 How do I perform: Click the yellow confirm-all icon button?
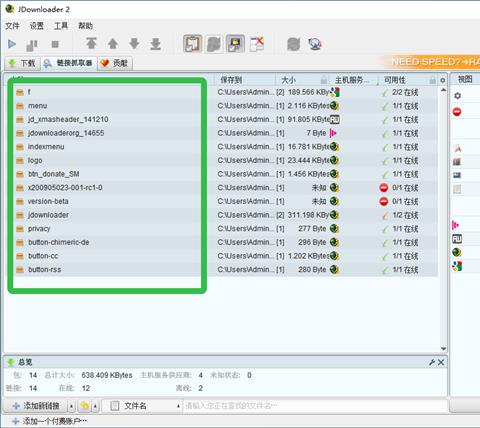(x=85, y=406)
